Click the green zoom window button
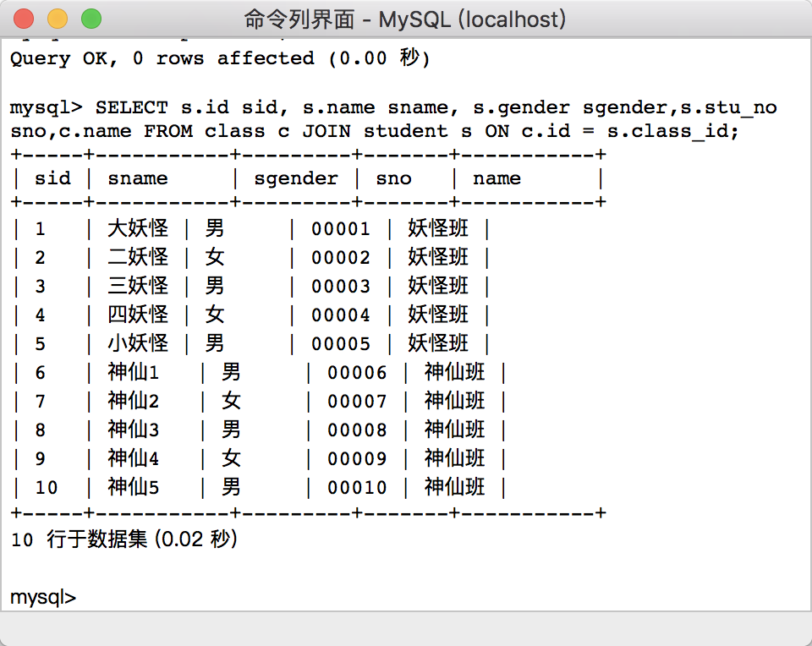 91,18
